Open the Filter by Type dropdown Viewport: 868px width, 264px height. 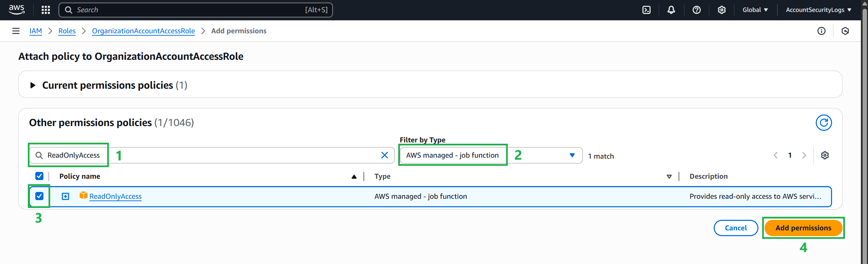point(490,155)
